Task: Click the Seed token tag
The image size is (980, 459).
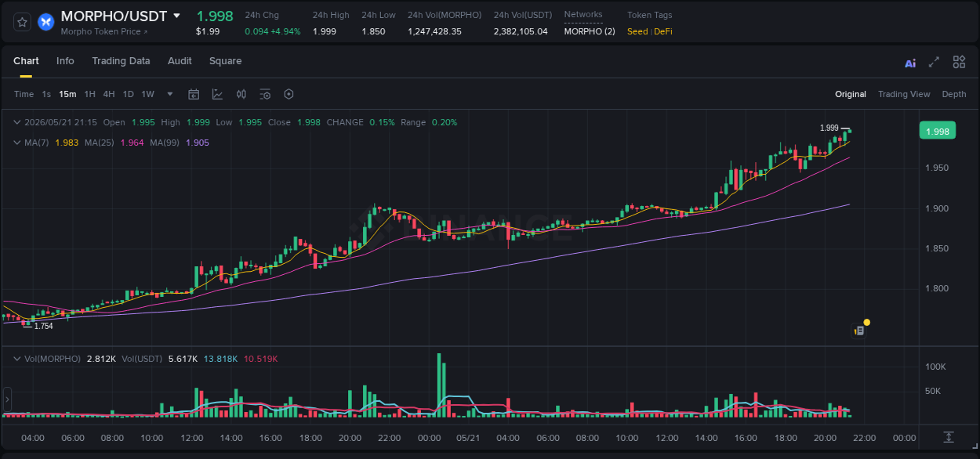Action: [x=637, y=31]
